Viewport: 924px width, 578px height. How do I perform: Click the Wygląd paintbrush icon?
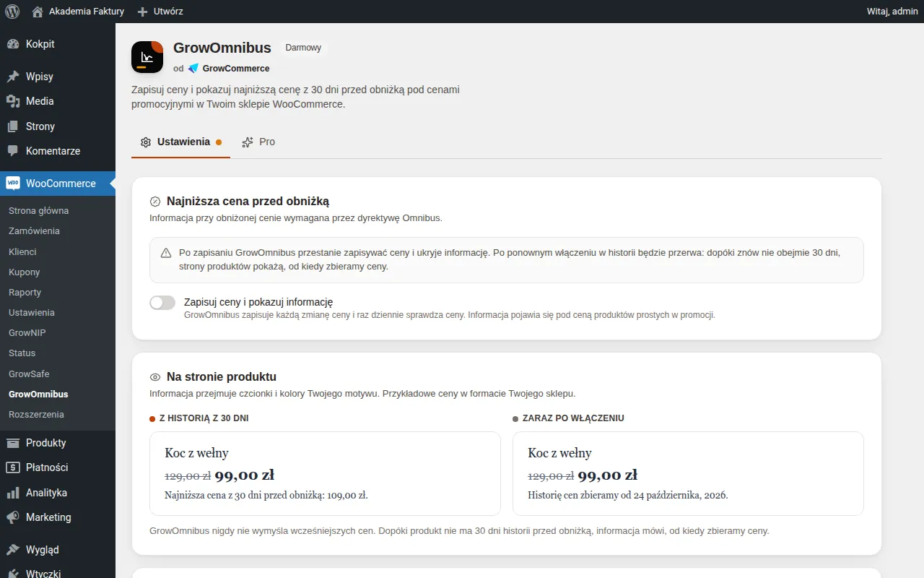coord(12,550)
